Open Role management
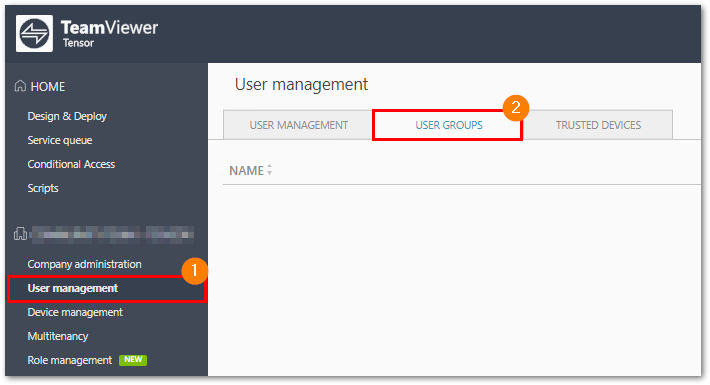710x385 pixels. click(x=69, y=360)
